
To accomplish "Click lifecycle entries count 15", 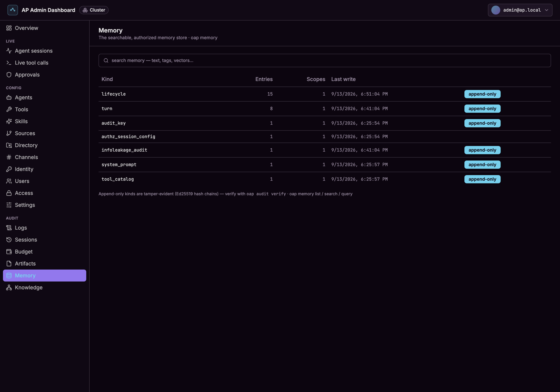I will coord(270,94).
